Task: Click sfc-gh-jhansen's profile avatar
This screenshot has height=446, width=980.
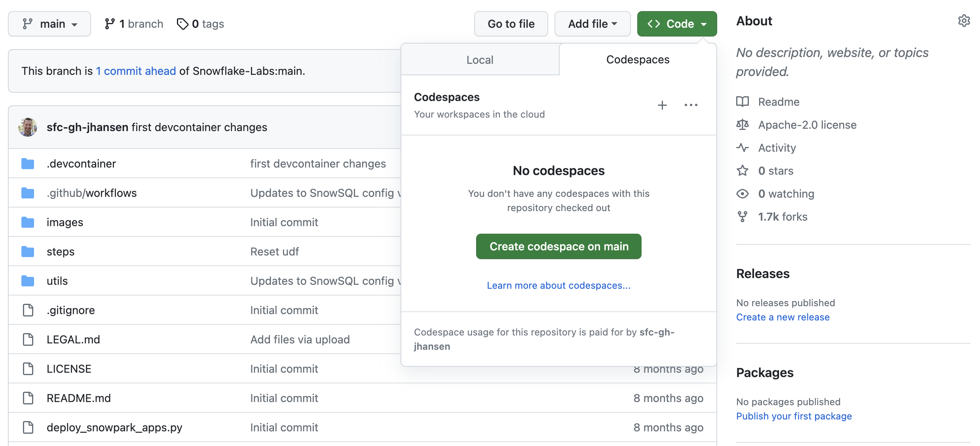Action: pos(27,127)
